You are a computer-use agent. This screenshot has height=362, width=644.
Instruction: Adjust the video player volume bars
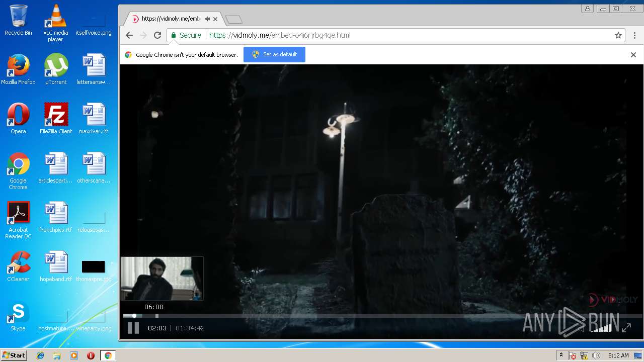coord(602,328)
